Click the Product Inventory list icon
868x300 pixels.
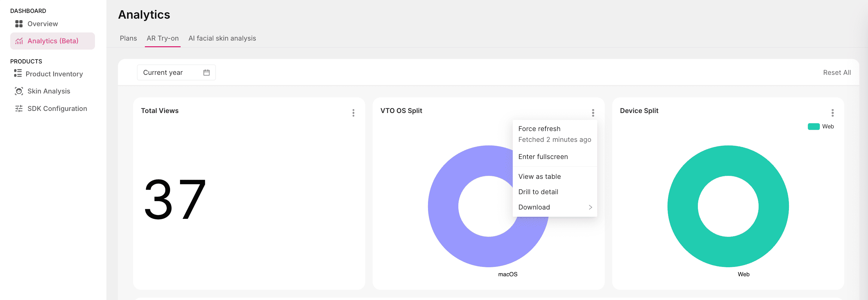point(18,73)
